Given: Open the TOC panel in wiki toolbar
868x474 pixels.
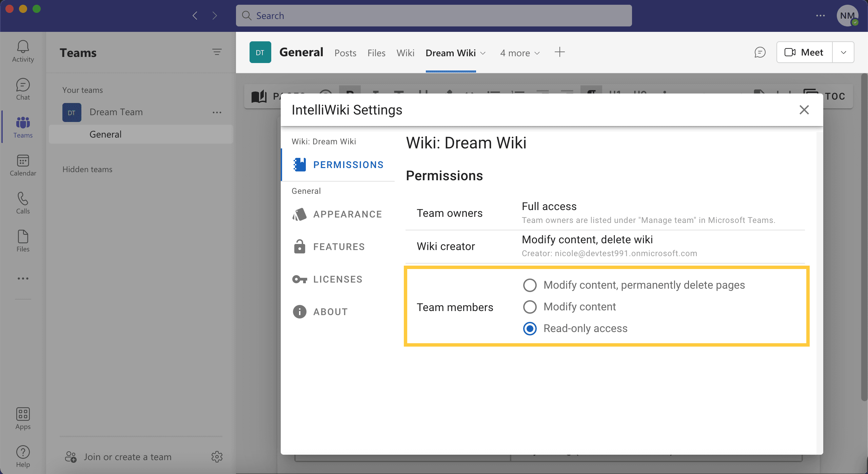Looking at the screenshot, I should coord(825,96).
